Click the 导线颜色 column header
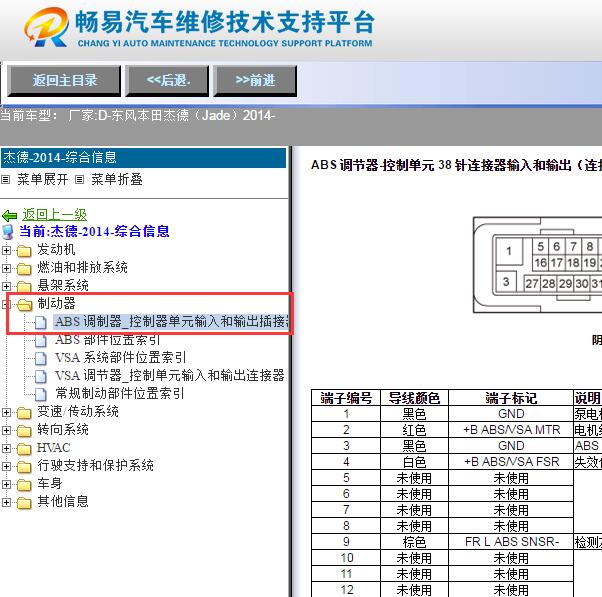602x597 pixels. pos(414,398)
